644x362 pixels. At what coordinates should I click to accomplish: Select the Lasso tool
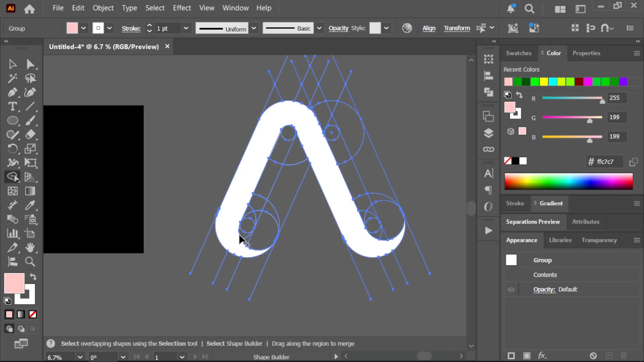point(30,78)
